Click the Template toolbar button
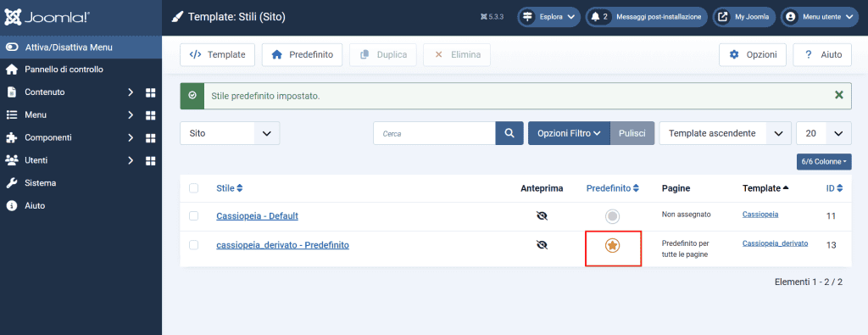 click(x=217, y=55)
